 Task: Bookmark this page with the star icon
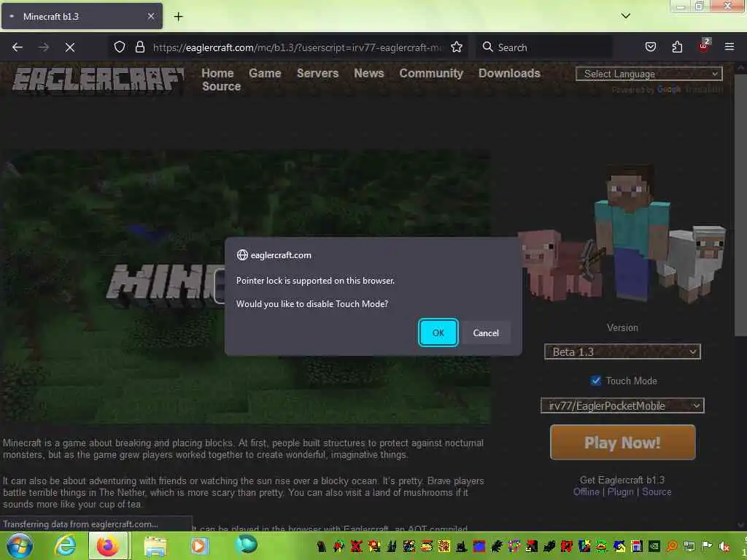point(457,47)
